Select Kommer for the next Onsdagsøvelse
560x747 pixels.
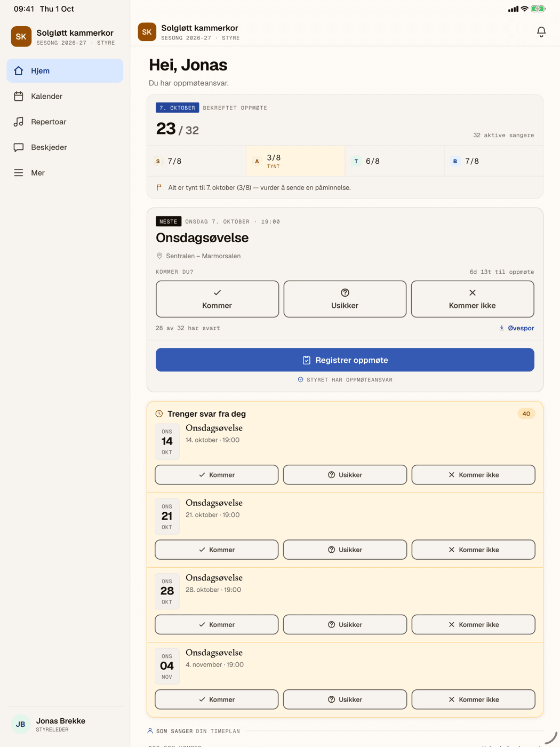217,299
